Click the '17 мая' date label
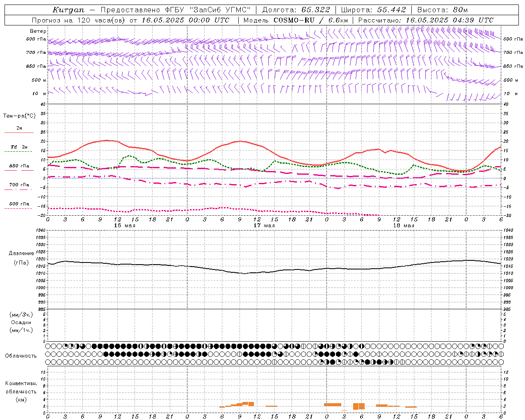 [264, 226]
